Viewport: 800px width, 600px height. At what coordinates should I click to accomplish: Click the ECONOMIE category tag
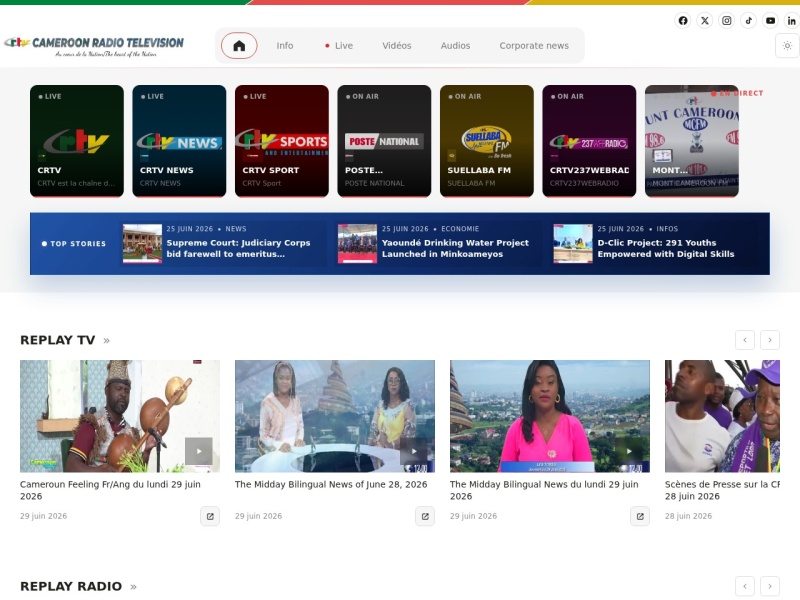(x=460, y=229)
